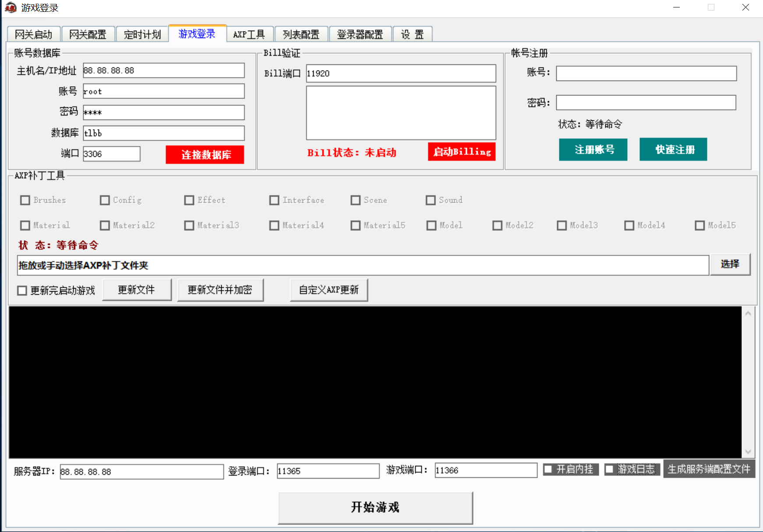Click the 选择 folder button
This screenshot has height=532, width=763.
click(x=730, y=264)
